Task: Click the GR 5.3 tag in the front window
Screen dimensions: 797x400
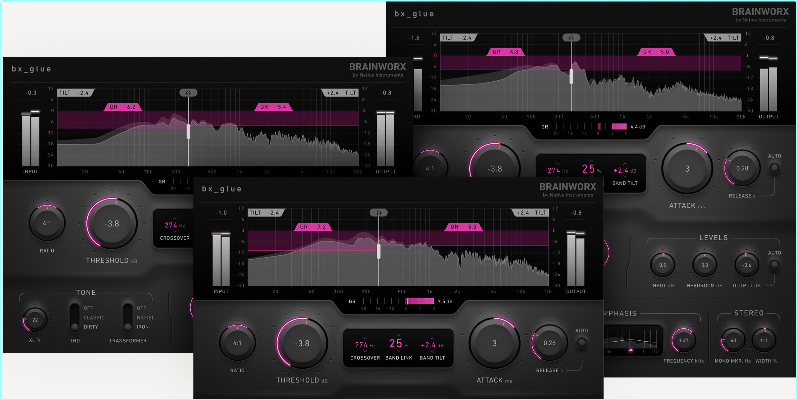Action: [464, 227]
